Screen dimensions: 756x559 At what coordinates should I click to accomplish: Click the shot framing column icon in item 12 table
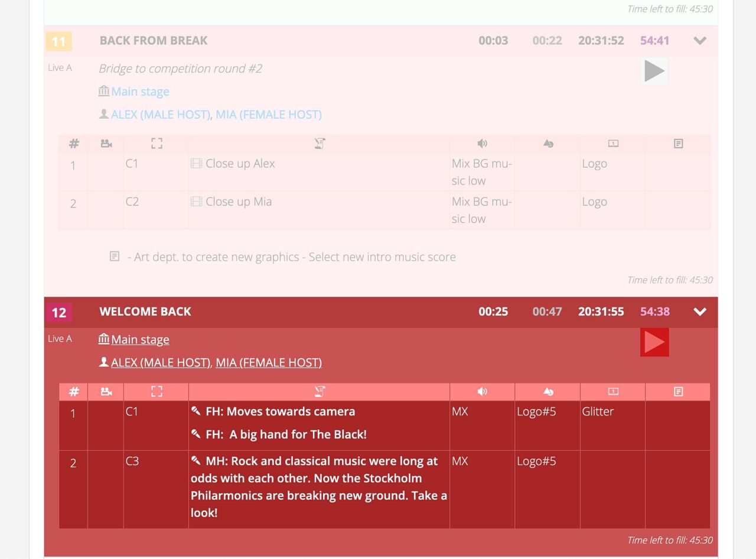[x=157, y=392]
